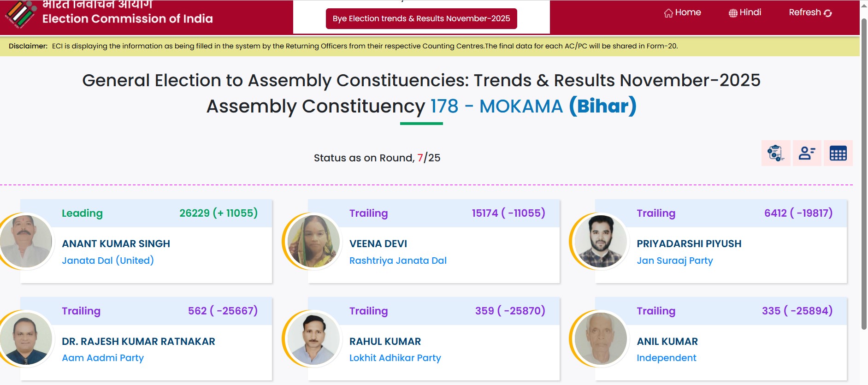Click the candidate-list person icon
This screenshot has width=868, height=385.
tap(807, 153)
